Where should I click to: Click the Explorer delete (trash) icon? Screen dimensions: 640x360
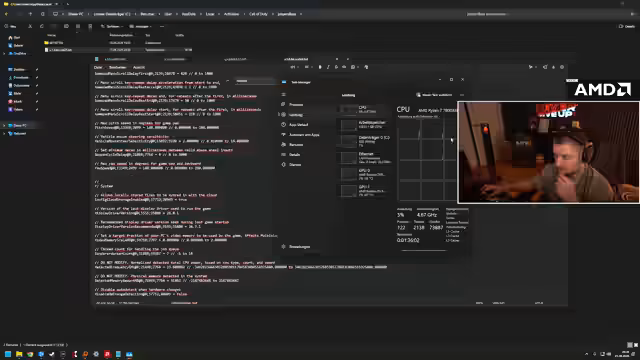(x=90, y=26)
